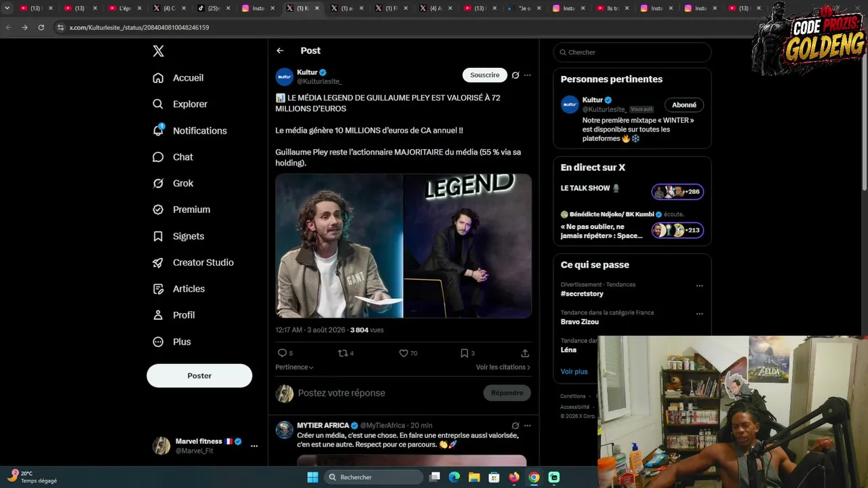Open Creator Studio
The image size is (868, 488).
[193, 262]
